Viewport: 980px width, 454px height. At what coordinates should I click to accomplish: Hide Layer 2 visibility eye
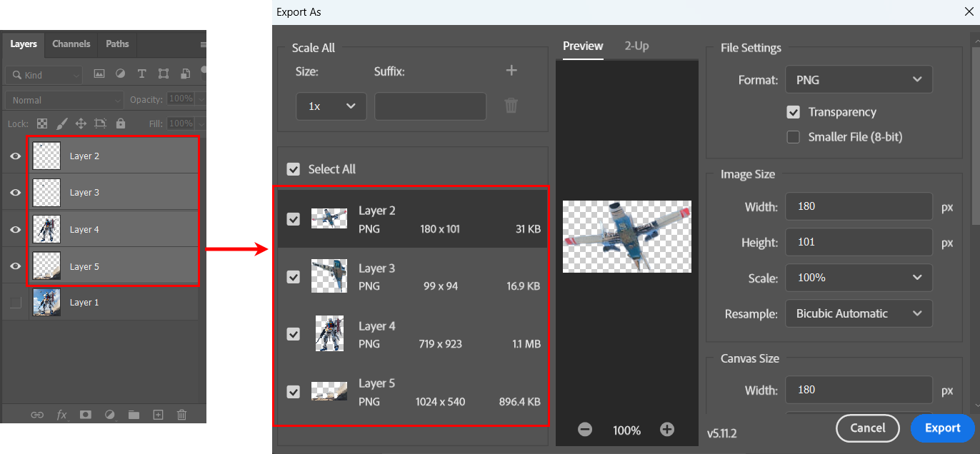click(15, 156)
